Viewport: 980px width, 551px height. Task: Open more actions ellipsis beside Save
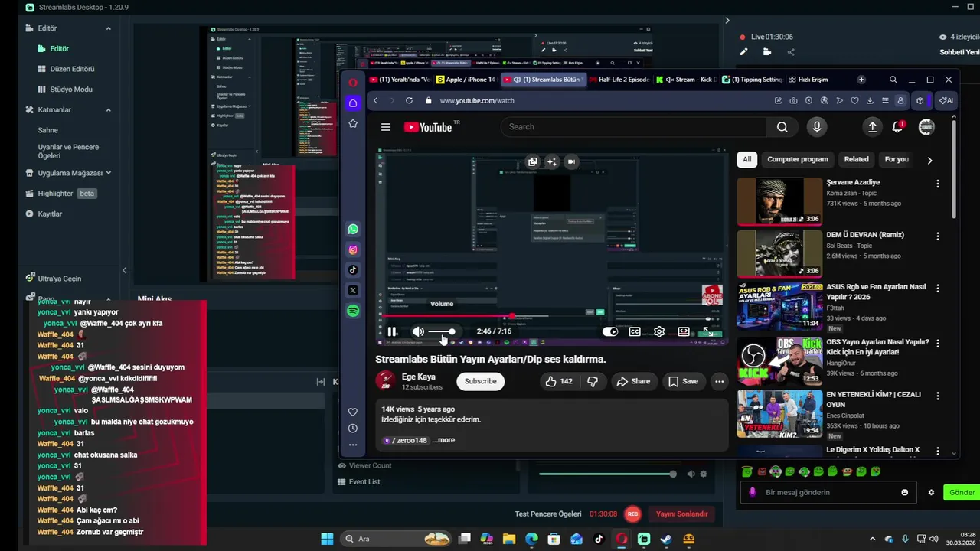click(719, 381)
